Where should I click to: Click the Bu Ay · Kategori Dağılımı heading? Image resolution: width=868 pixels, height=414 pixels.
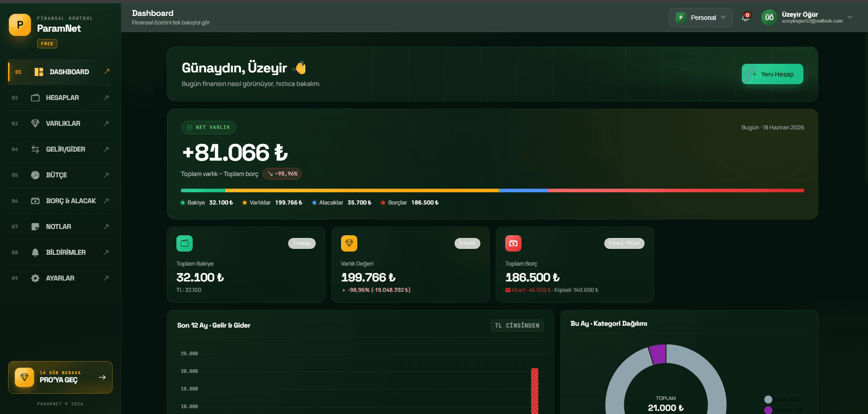coord(608,324)
